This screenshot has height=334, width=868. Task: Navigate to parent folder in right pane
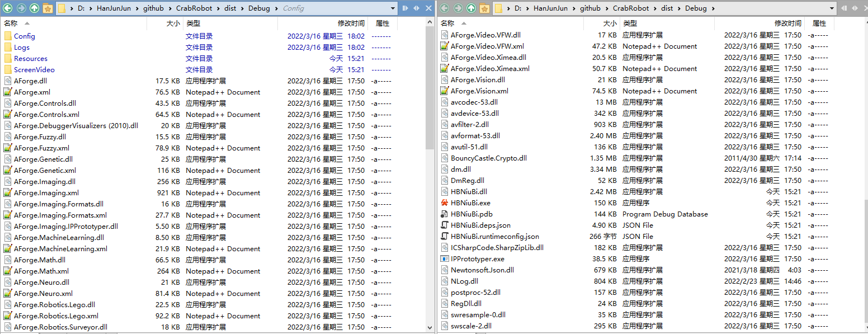click(471, 8)
